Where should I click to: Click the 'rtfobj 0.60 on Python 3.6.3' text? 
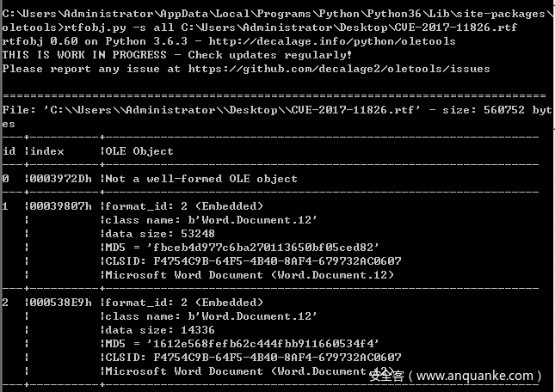click(95, 41)
